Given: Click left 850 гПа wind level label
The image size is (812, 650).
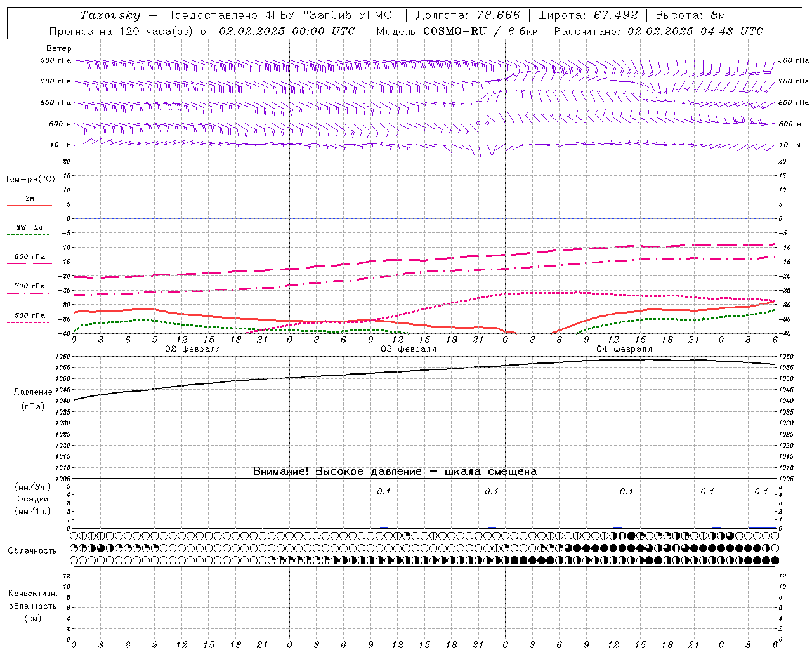Looking at the screenshot, I should click(56, 102).
